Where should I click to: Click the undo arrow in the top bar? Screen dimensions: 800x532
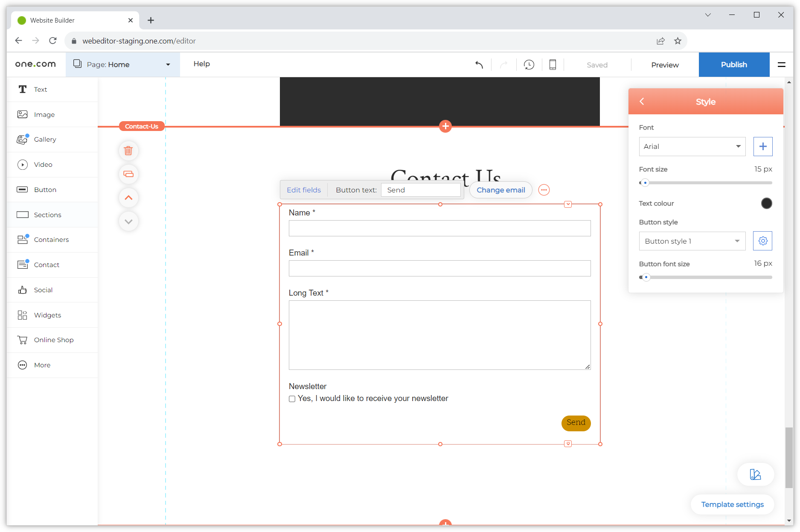(x=479, y=65)
